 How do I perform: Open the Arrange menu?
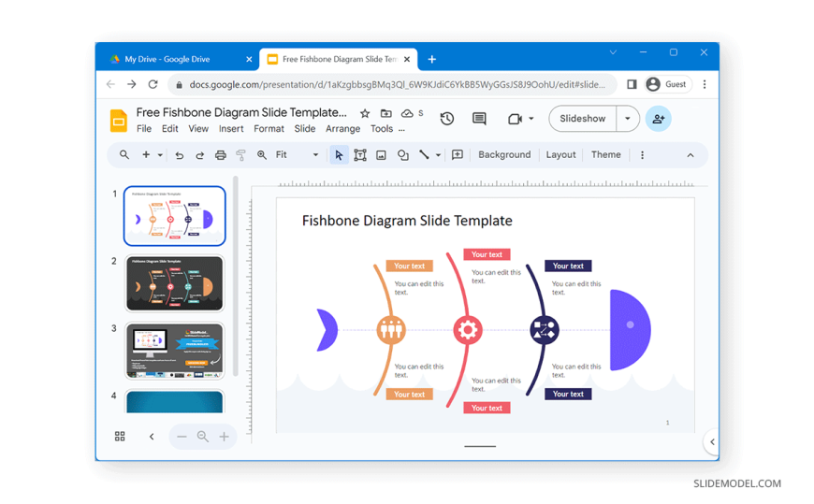click(342, 129)
